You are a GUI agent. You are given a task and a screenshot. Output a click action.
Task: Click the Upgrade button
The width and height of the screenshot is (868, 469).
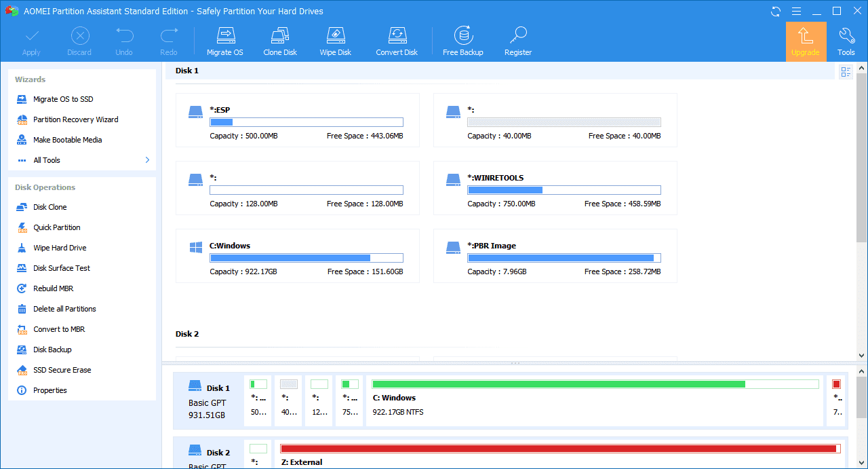806,41
